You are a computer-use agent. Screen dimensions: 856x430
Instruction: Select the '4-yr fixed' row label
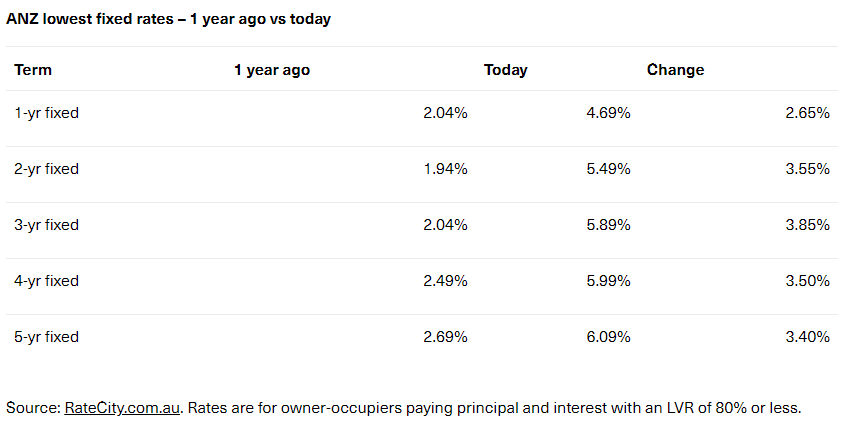tap(46, 281)
